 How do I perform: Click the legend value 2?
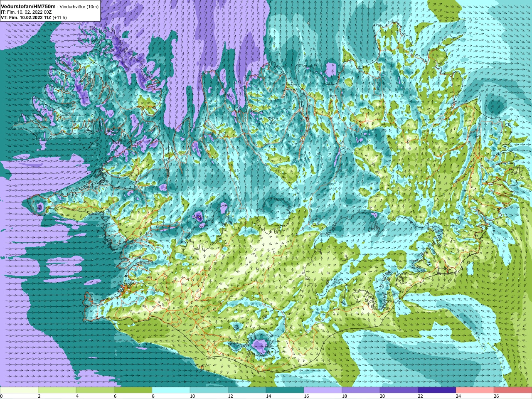pyautogui.click(x=39, y=396)
